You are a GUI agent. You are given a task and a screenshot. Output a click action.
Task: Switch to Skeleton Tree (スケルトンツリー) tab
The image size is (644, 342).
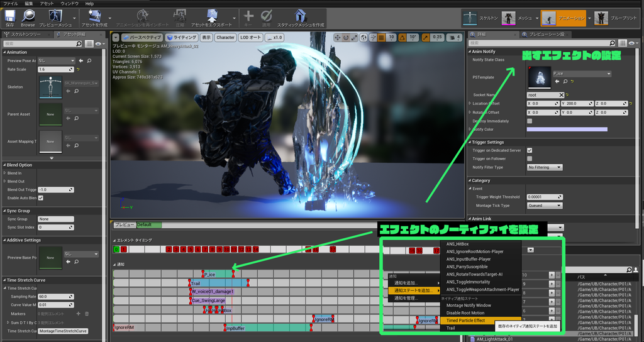pyautogui.click(x=26, y=34)
